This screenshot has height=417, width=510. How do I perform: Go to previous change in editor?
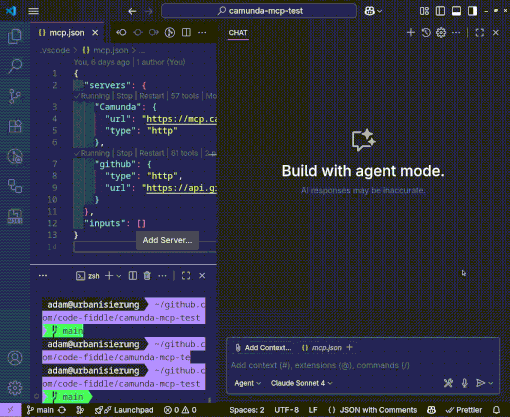click(x=121, y=32)
